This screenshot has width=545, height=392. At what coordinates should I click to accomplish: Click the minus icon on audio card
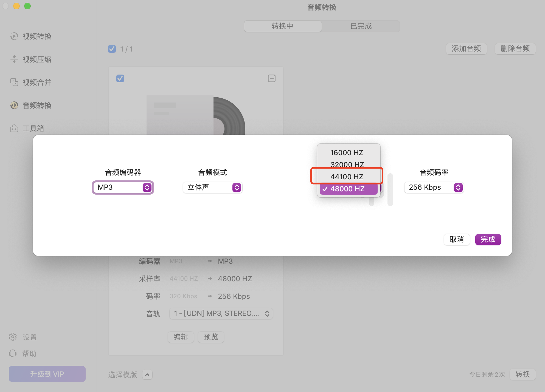pyautogui.click(x=271, y=78)
